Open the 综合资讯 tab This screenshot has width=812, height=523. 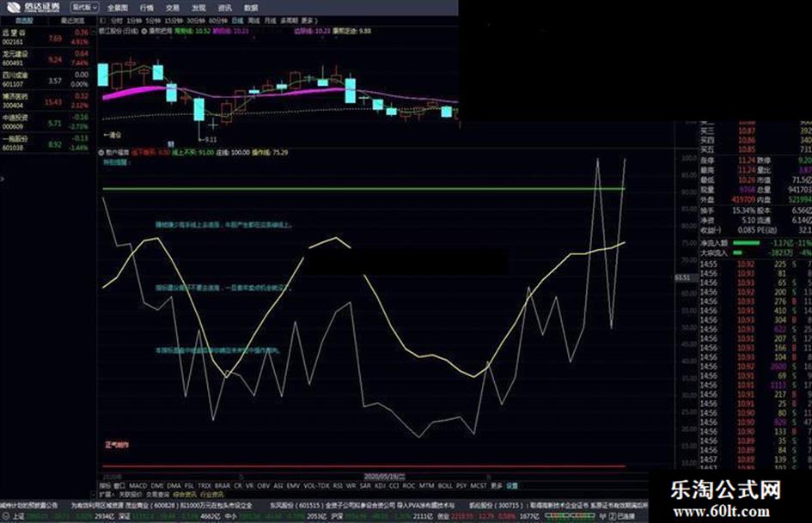point(185,495)
